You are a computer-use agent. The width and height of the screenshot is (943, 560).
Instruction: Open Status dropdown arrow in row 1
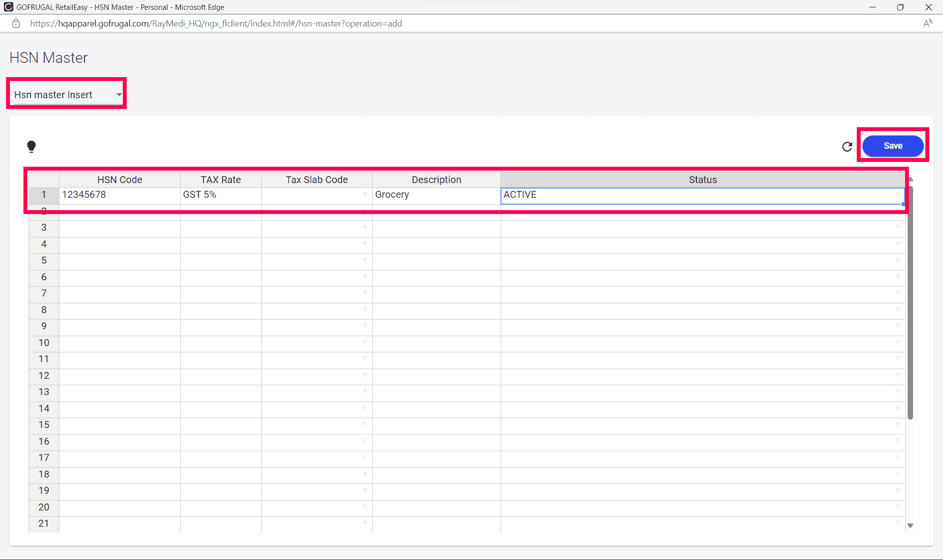point(897,195)
